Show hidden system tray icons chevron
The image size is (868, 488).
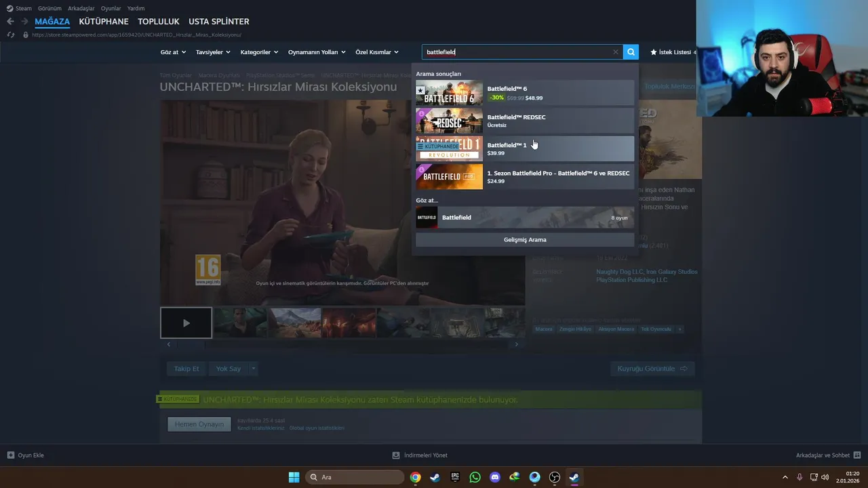coord(785,477)
